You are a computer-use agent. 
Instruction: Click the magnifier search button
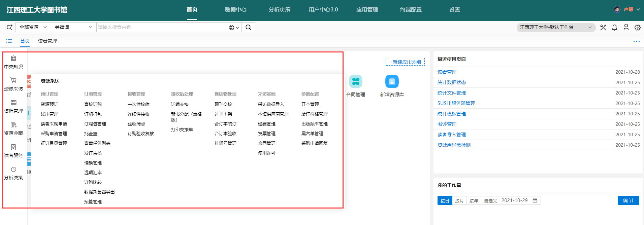click(x=248, y=28)
